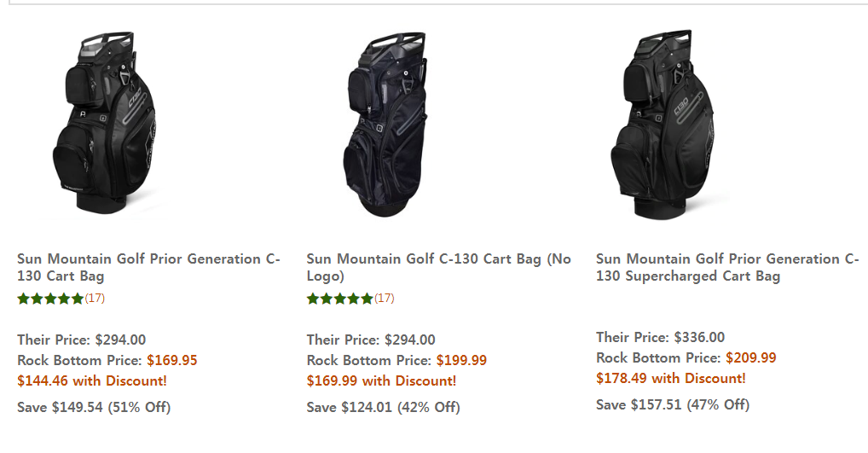Click the $144.46 with Discount offer

click(x=92, y=381)
